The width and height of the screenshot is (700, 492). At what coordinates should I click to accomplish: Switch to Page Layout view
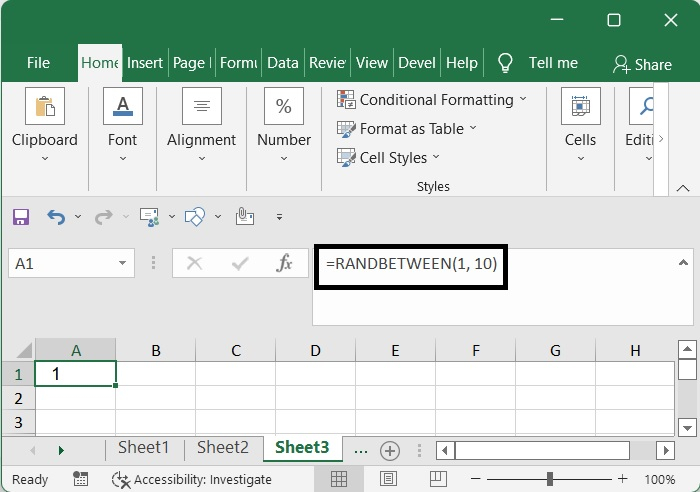click(x=386, y=479)
